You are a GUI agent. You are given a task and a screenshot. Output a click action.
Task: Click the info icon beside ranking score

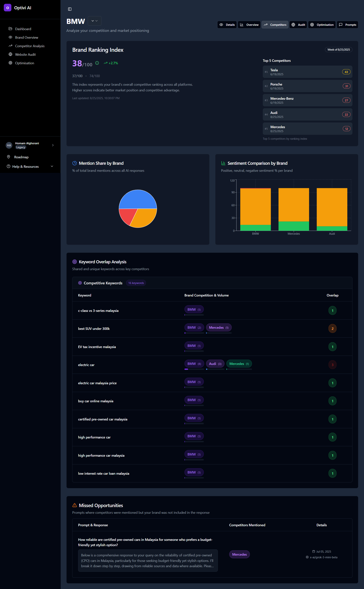click(x=97, y=63)
